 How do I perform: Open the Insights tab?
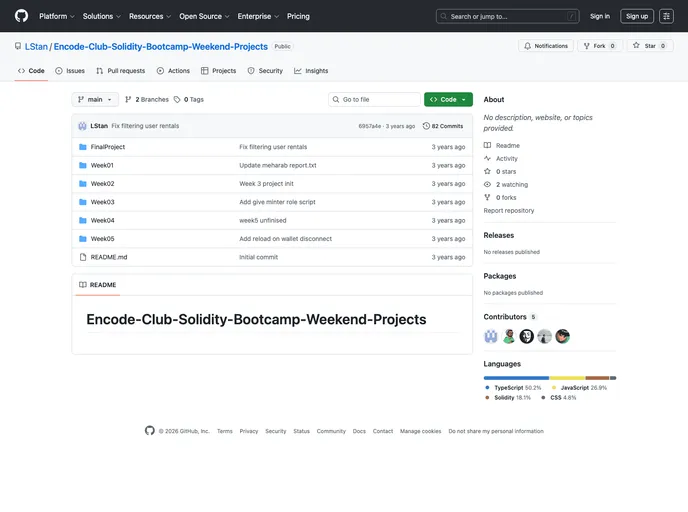coord(311,71)
